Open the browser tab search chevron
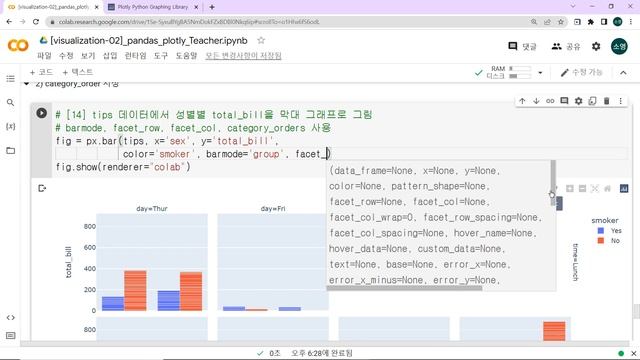This screenshot has width=640, height=360. click(573, 7)
